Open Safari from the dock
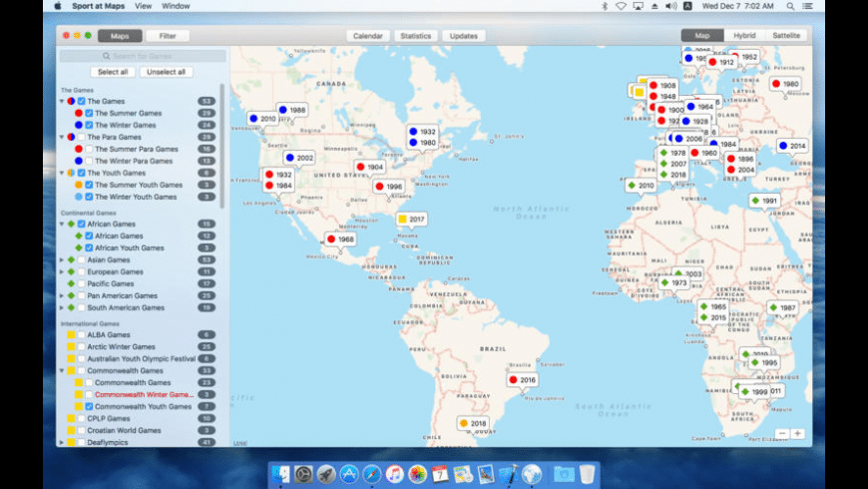 point(371,475)
